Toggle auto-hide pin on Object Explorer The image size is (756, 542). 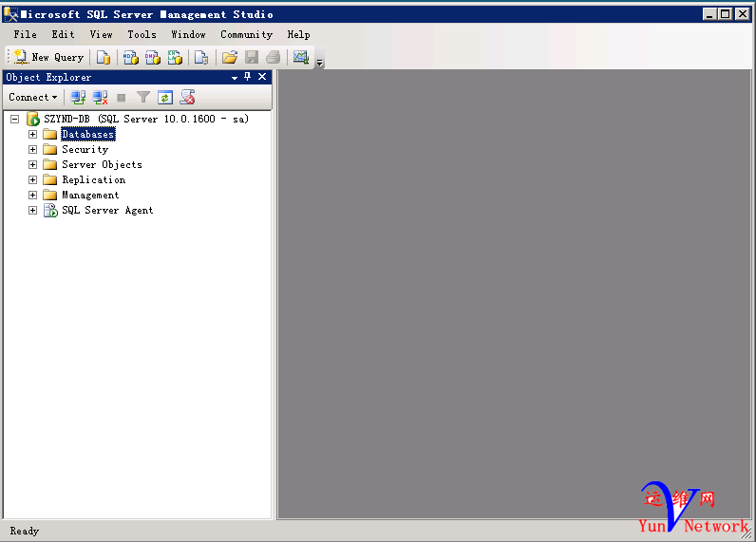247,77
